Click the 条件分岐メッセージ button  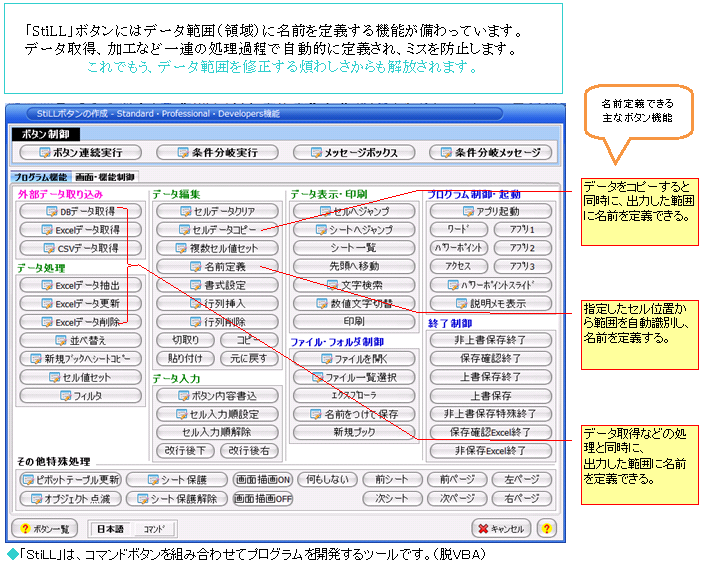pyautogui.click(x=490, y=153)
